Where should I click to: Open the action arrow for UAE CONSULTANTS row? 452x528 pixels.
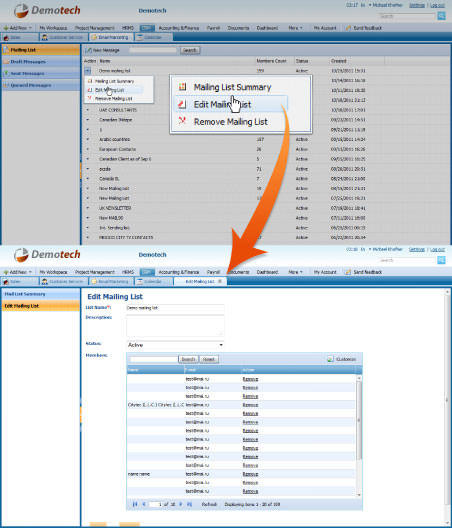click(x=88, y=110)
